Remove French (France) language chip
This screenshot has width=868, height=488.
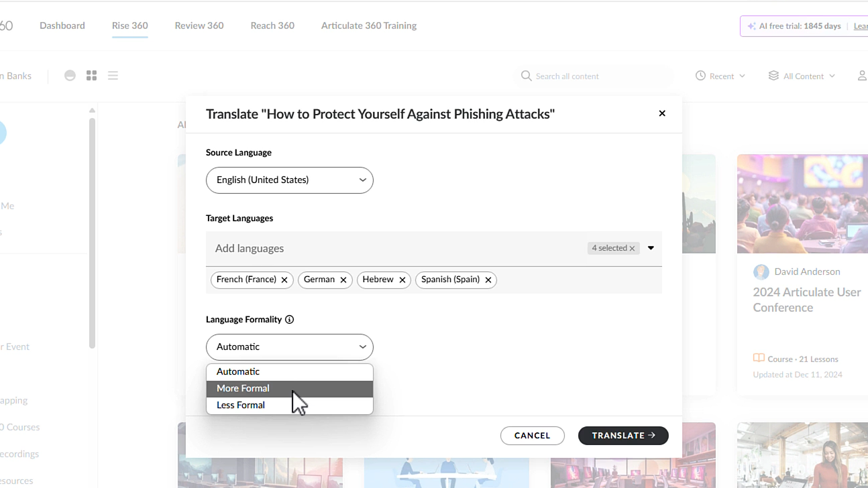coord(284,280)
